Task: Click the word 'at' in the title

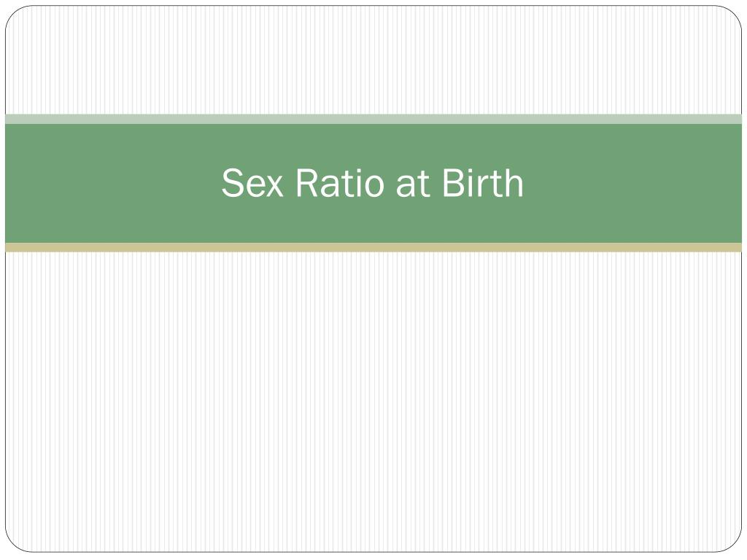Action: click(x=413, y=184)
